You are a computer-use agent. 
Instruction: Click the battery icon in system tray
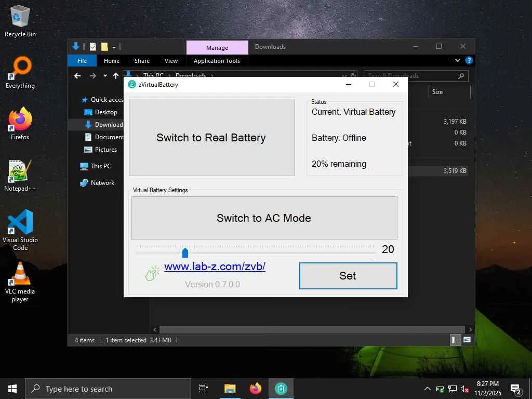(440, 389)
